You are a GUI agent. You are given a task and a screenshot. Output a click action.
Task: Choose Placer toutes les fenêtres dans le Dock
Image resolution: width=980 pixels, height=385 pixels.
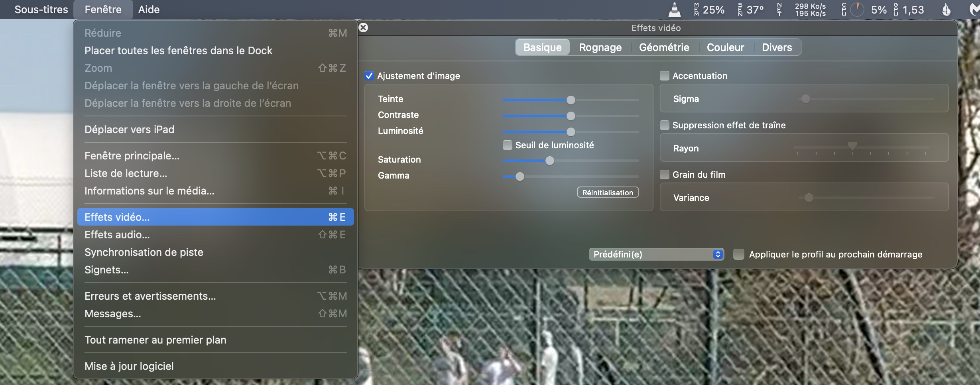pyautogui.click(x=216, y=51)
